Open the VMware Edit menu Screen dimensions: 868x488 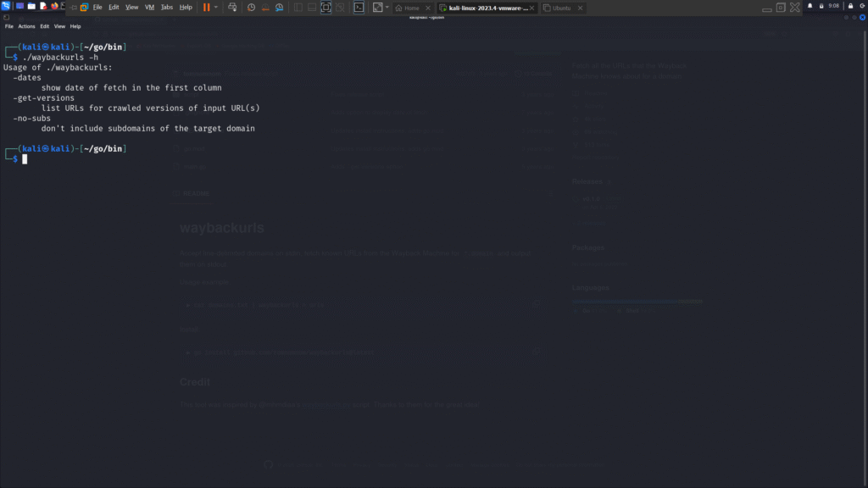pos(114,7)
